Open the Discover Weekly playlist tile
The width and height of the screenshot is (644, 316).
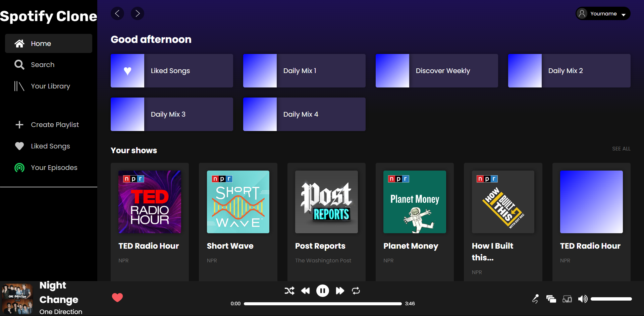pos(437,71)
